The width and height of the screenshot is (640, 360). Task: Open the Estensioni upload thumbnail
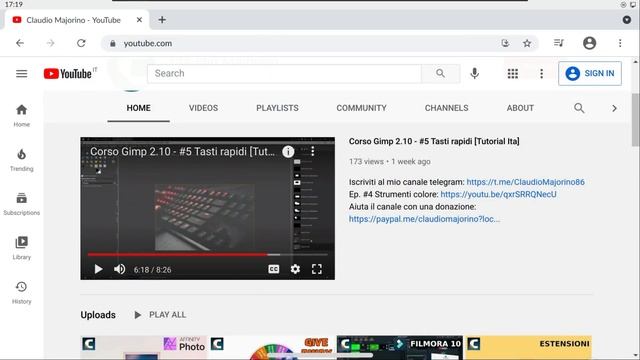pyautogui.click(x=529, y=347)
